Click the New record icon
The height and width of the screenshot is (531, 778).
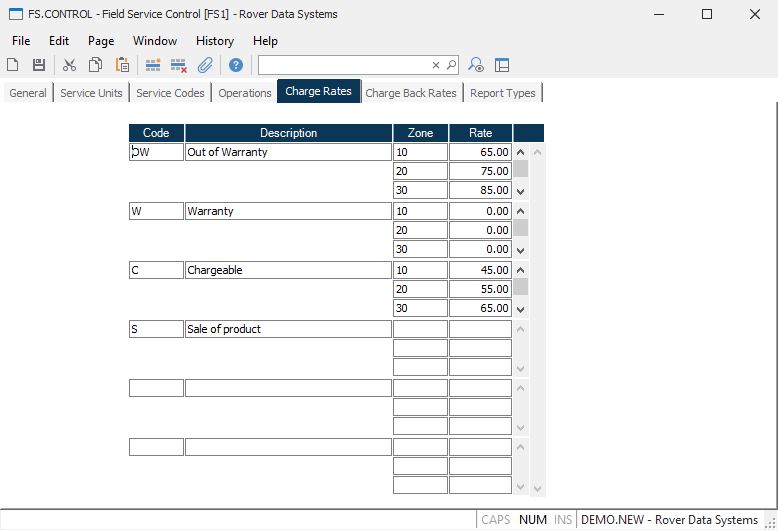pyautogui.click(x=13, y=65)
